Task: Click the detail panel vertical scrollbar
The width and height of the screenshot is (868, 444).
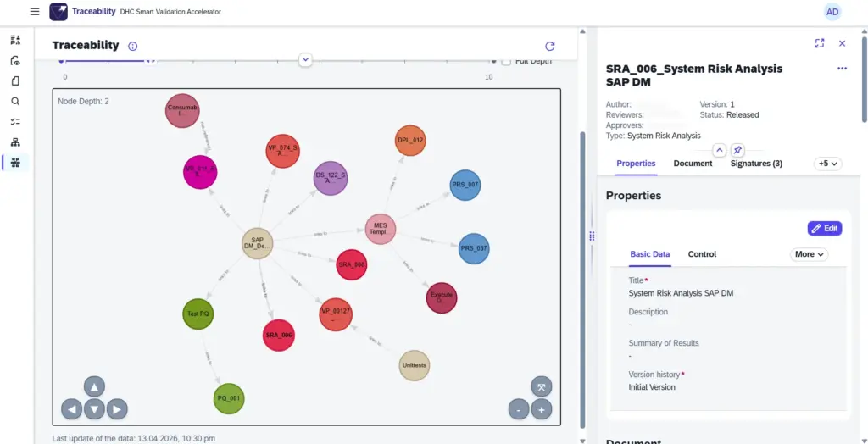Action: click(864, 79)
